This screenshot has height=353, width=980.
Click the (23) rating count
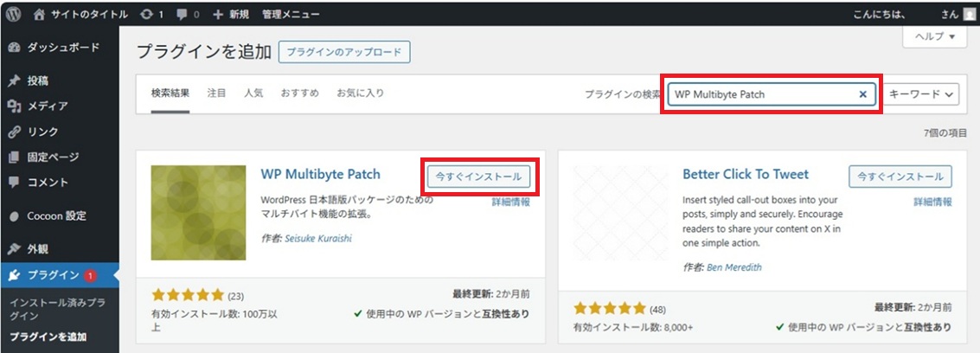235,296
